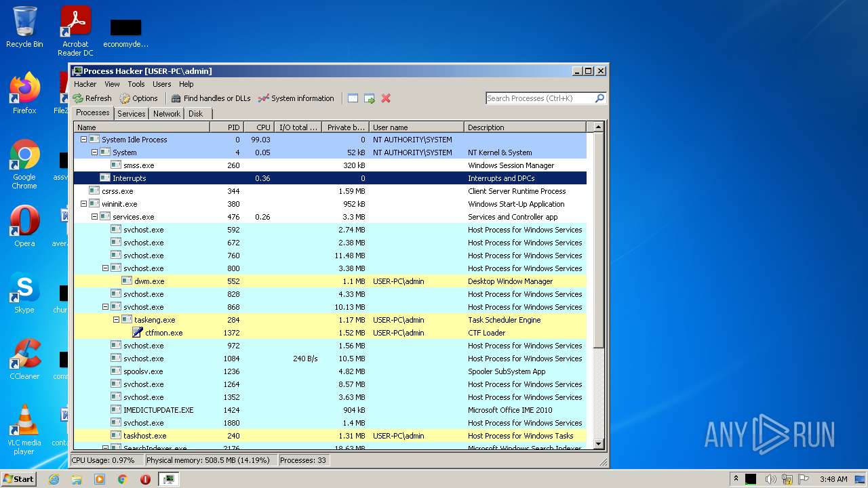Viewport: 868px width, 488px height.
Task: Open the Tools menu
Action: (136, 84)
